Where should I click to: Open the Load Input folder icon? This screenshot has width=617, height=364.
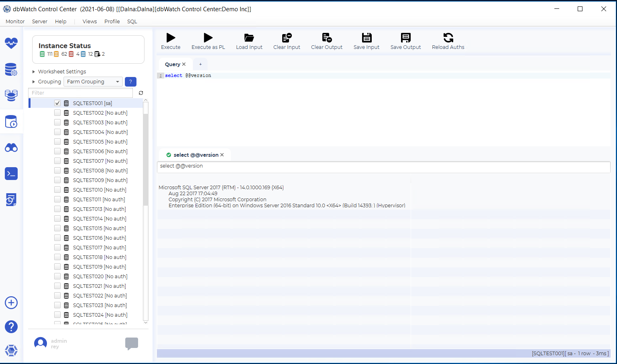[x=249, y=38]
